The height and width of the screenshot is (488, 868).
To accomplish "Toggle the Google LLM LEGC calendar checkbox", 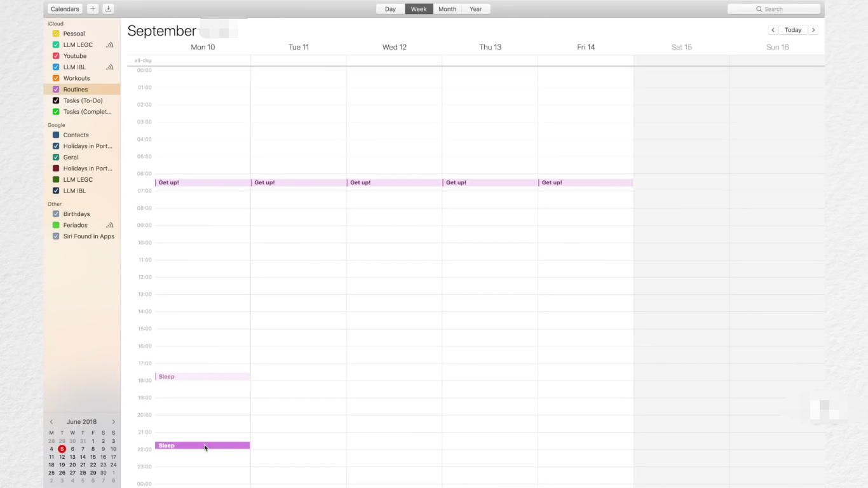I will tap(56, 180).
